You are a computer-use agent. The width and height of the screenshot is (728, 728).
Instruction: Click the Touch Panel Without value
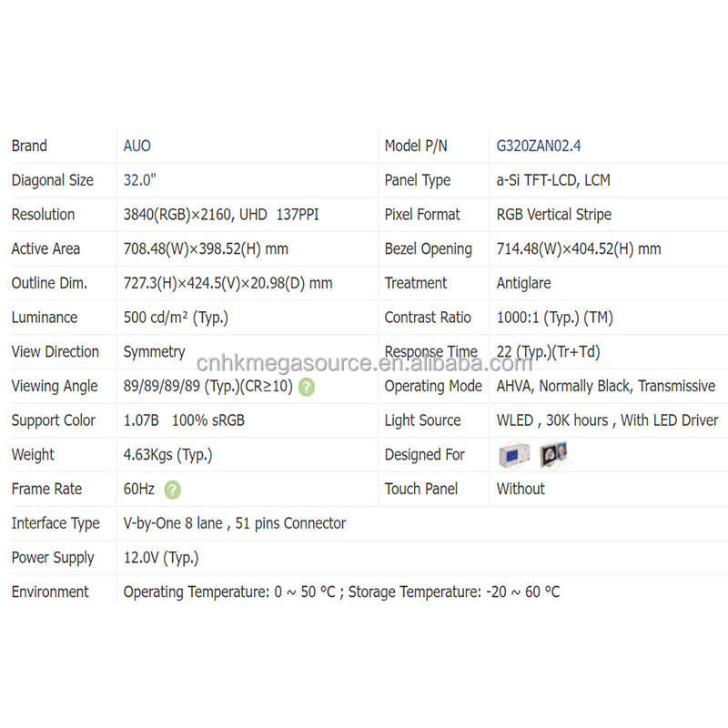tap(521, 489)
